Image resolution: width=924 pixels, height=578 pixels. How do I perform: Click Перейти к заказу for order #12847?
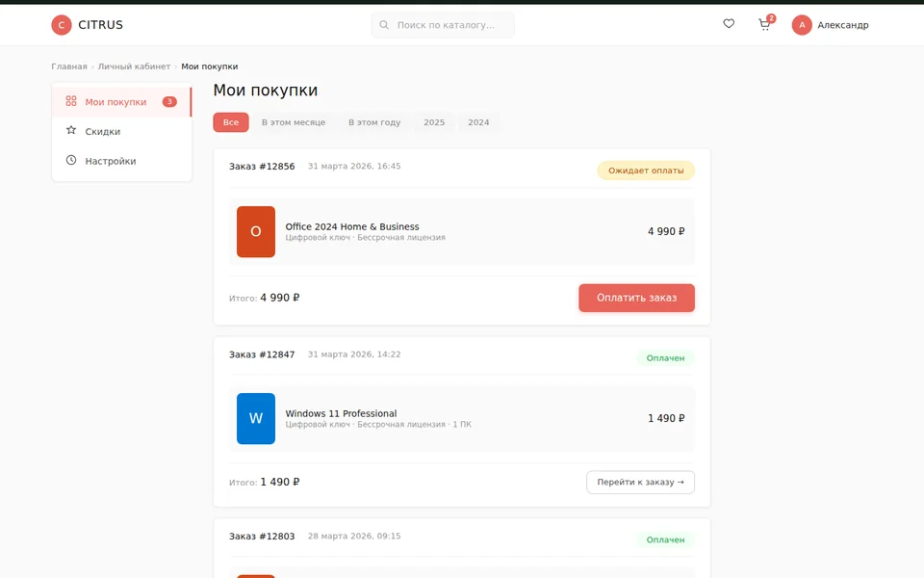click(641, 482)
